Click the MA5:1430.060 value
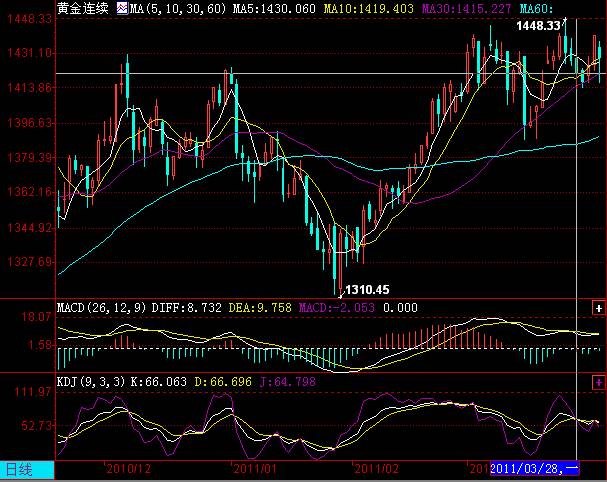 pyautogui.click(x=274, y=8)
